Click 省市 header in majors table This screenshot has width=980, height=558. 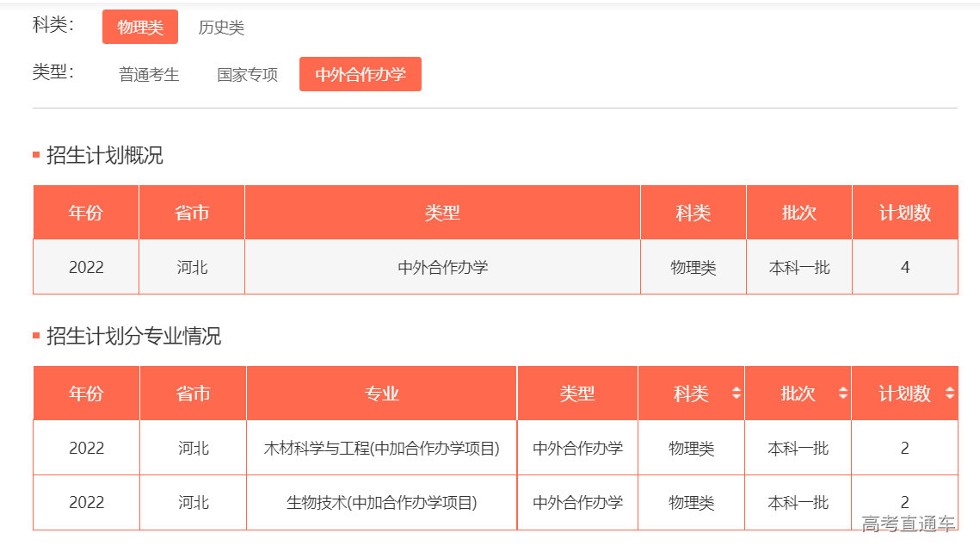pos(193,394)
